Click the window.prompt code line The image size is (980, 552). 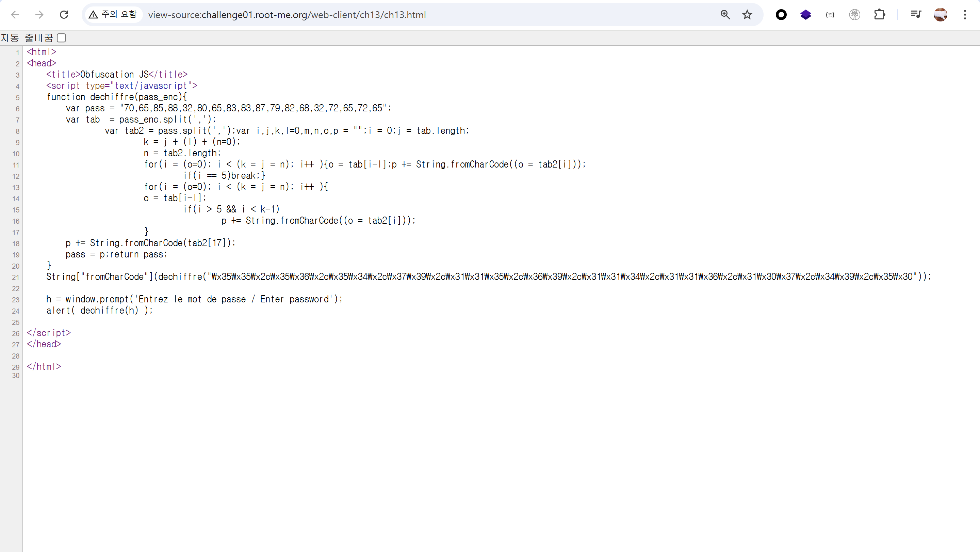pyautogui.click(x=194, y=300)
